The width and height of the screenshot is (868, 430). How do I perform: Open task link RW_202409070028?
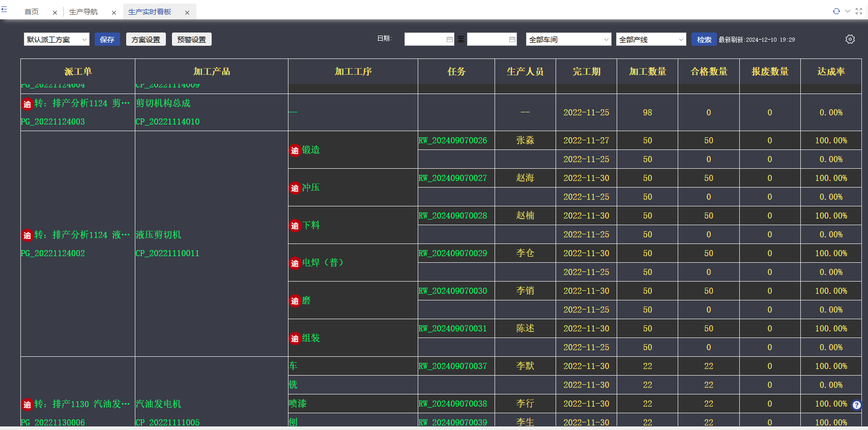(453, 216)
